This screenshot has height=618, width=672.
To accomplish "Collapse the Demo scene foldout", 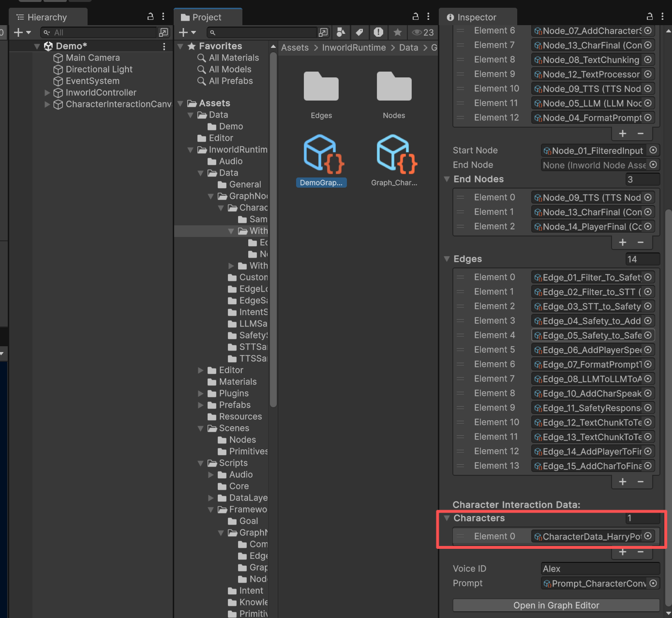I will (37, 46).
